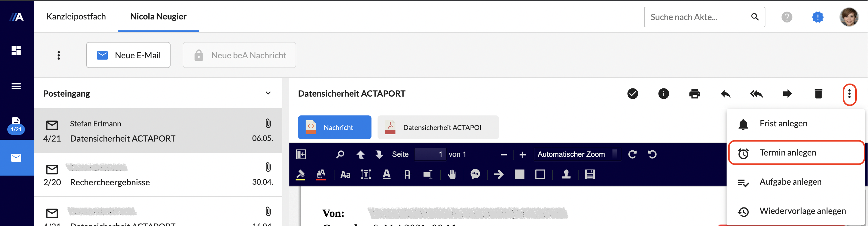Go to previous page in viewer
The width and height of the screenshot is (868, 226).
(360, 155)
